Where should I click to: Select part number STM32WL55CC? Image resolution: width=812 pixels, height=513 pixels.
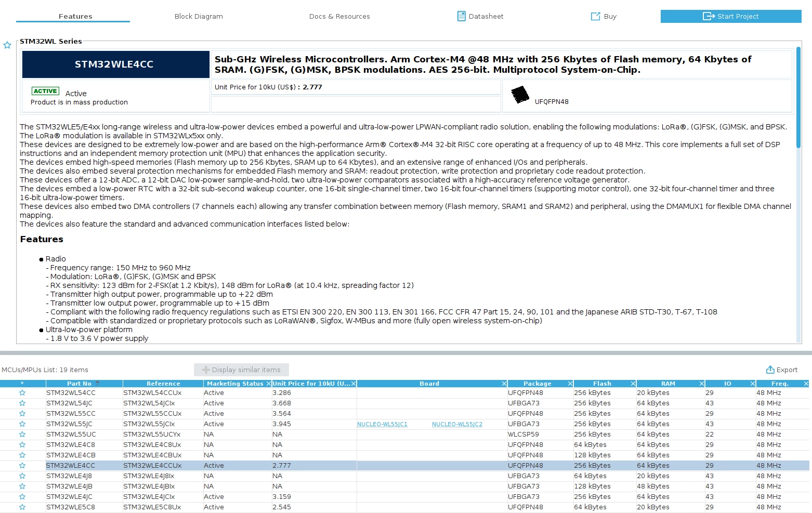point(71,414)
